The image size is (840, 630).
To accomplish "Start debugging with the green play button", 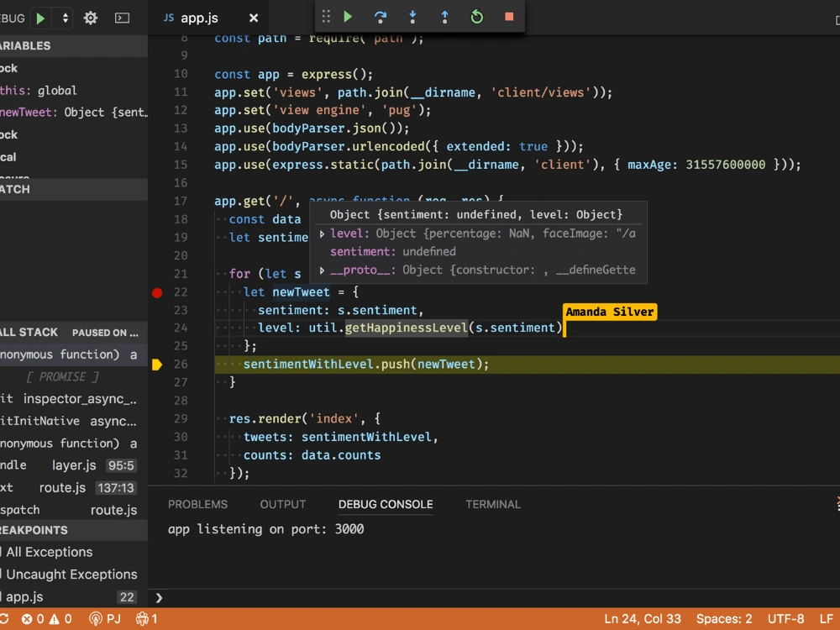I will point(40,18).
